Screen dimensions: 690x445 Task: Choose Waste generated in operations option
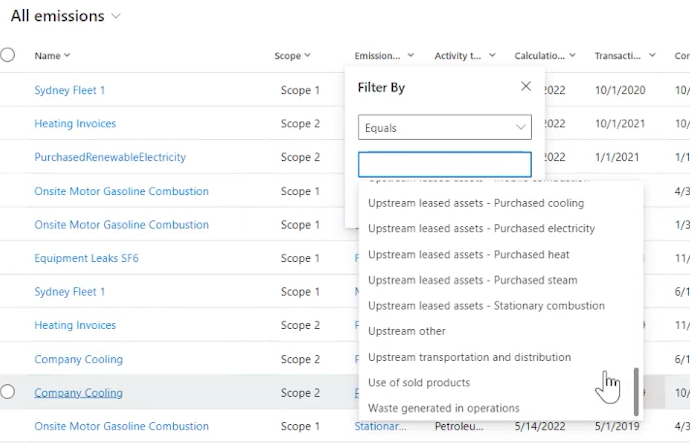tap(444, 408)
